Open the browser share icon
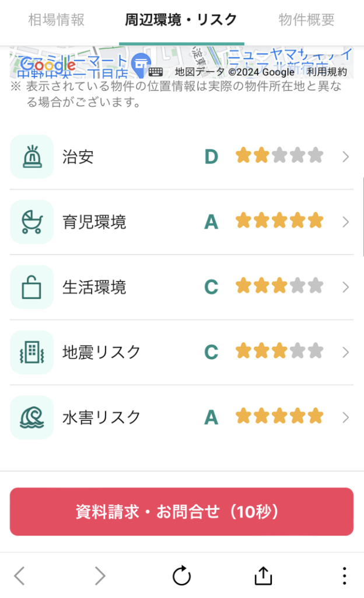The width and height of the screenshot is (364, 598). point(264,576)
